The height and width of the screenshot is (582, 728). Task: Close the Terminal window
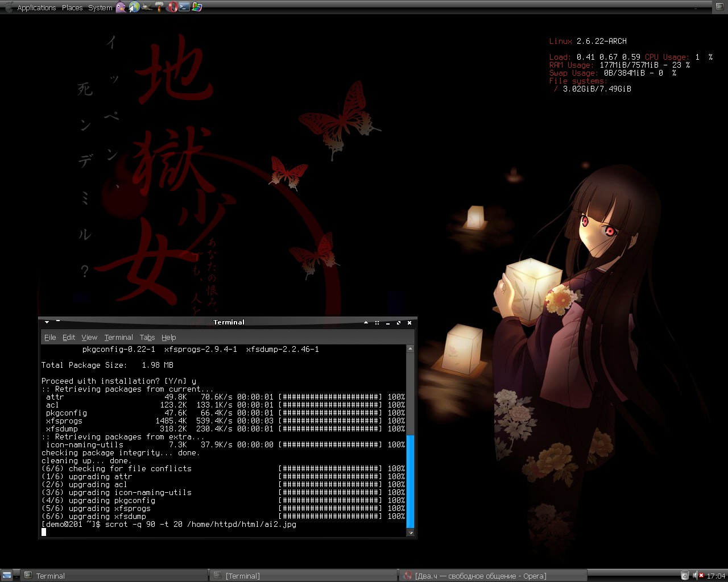[409, 322]
